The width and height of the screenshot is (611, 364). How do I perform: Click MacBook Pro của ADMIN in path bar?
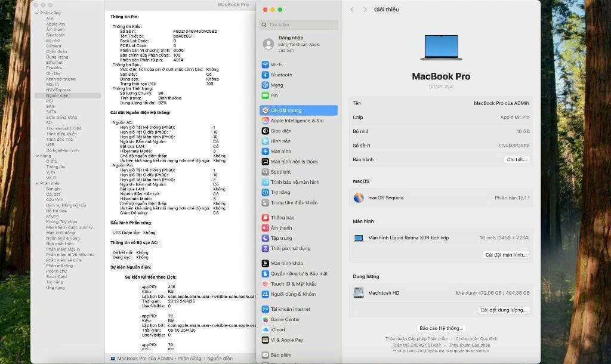(x=145, y=359)
